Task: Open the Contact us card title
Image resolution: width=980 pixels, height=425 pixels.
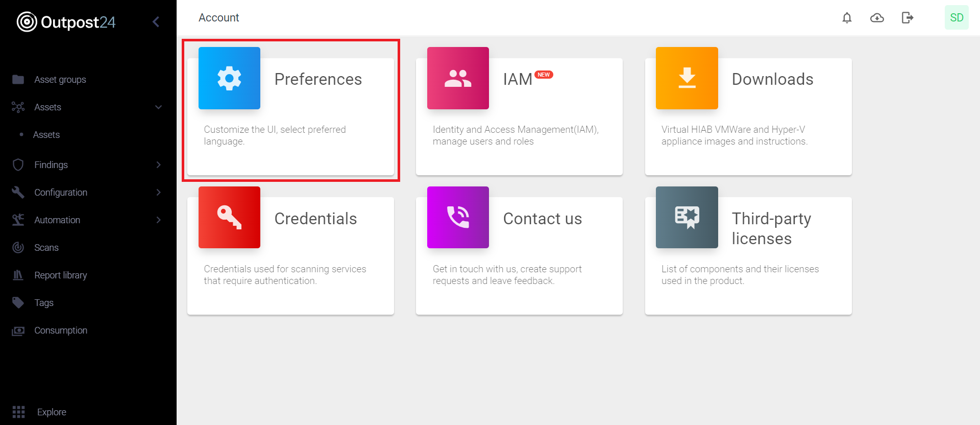Action: tap(542, 219)
